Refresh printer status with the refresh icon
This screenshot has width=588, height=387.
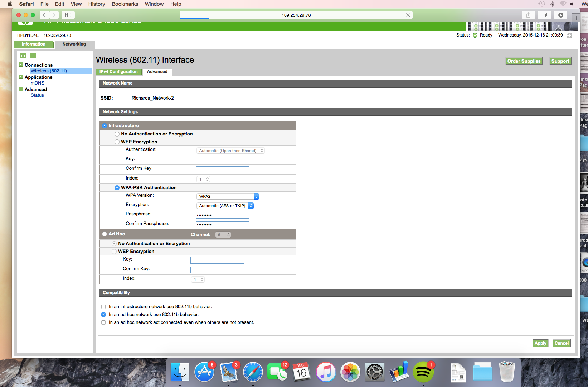[569, 35]
